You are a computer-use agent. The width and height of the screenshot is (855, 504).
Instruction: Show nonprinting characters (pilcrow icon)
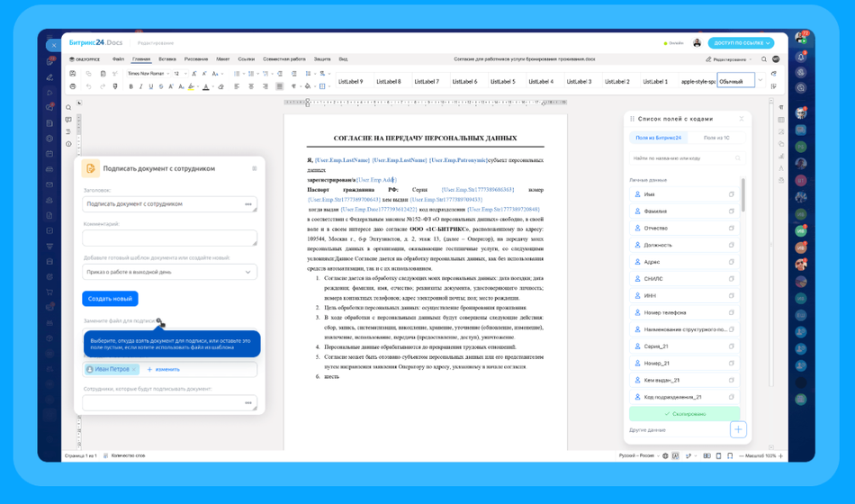(293, 86)
